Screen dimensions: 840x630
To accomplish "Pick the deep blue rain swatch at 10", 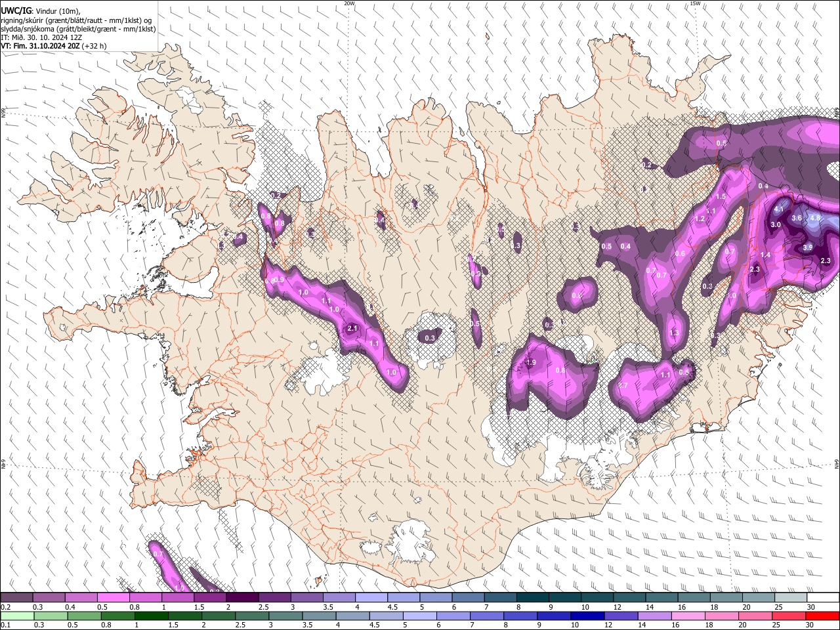I will [587, 616].
